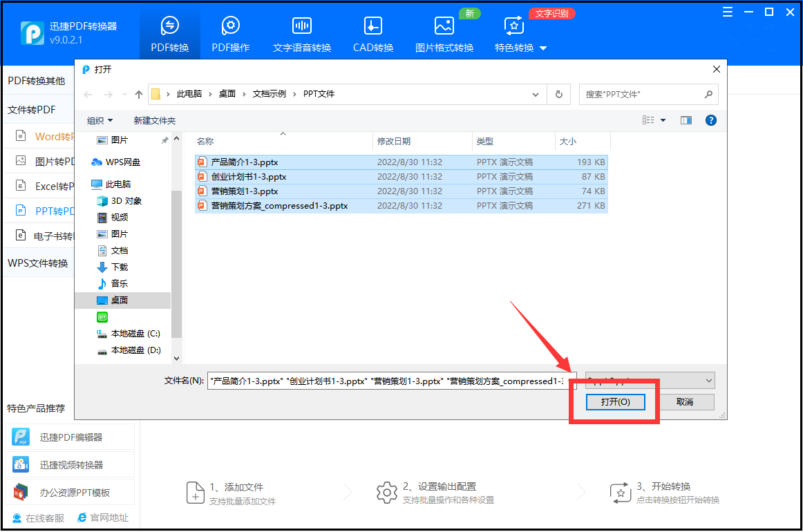Select 桌面 in navigation tree
The height and width of the screenshot is (532, 803).
tap(123, 300)
